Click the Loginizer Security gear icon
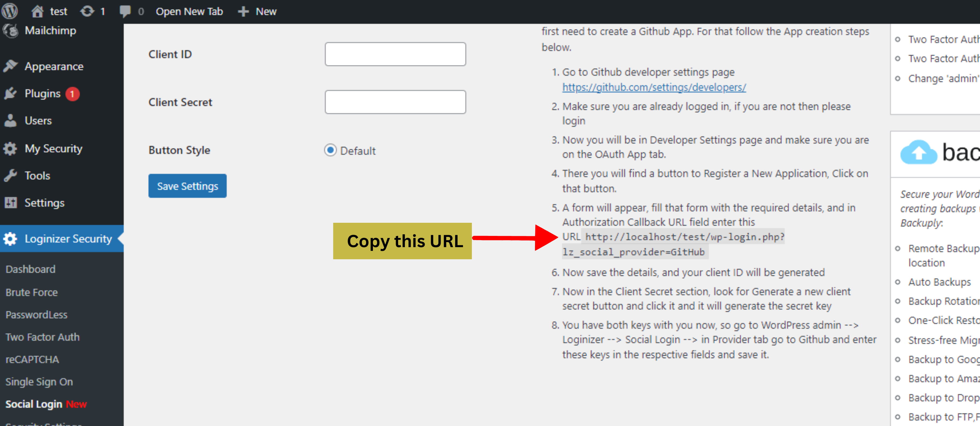 tap(10, 239)
